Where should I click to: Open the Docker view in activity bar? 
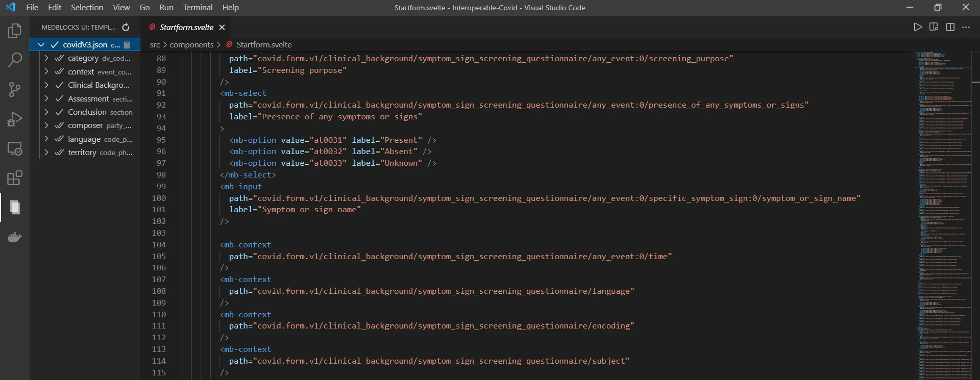pyautogui.click(x=15, y=237)
